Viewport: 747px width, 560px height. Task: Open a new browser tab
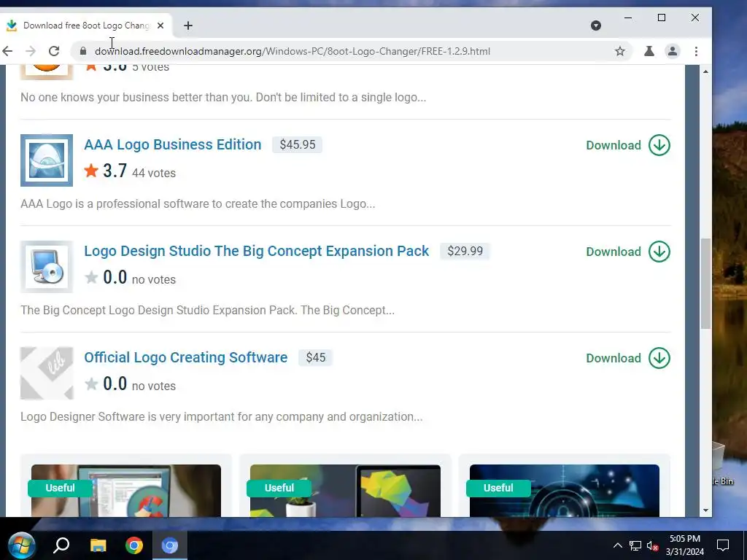[188, 26]
